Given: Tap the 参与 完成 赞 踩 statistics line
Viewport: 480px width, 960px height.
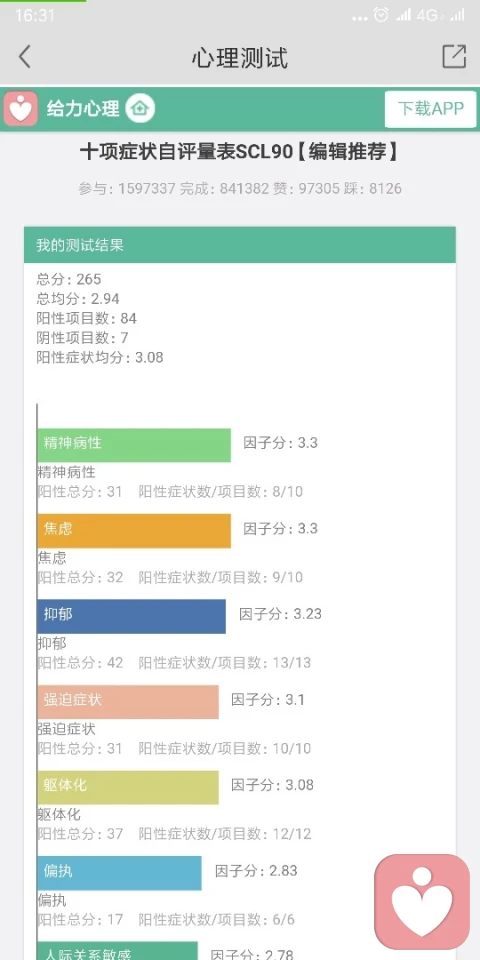Looking at the screenshot, I should point(240,189).
